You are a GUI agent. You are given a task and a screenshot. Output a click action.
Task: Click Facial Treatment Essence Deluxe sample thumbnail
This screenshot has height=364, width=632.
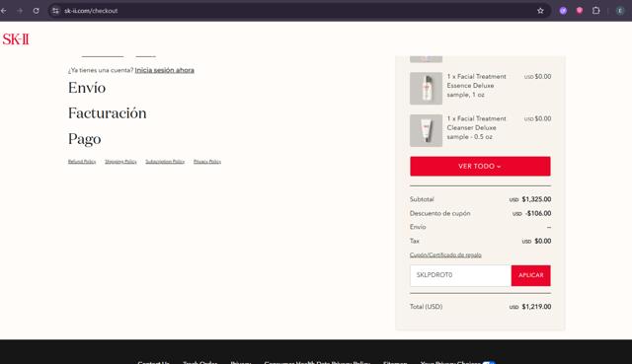click(426, 88)
